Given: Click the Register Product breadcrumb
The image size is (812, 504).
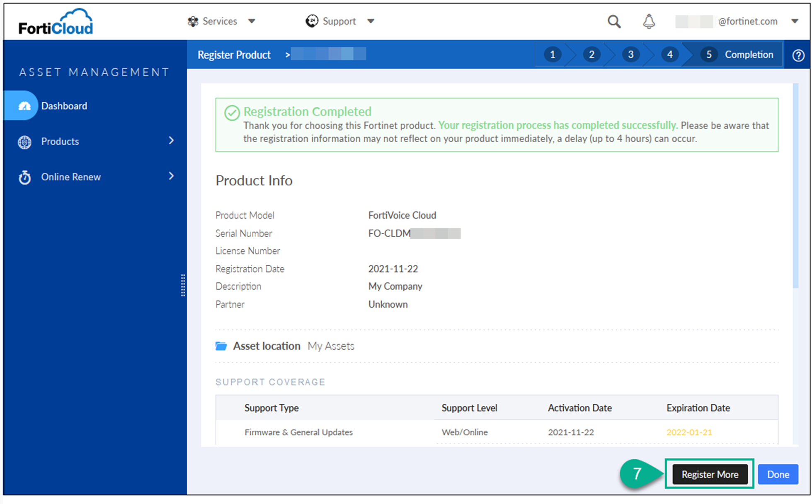Looking at the screenshot, I should [x=234, y=55].
